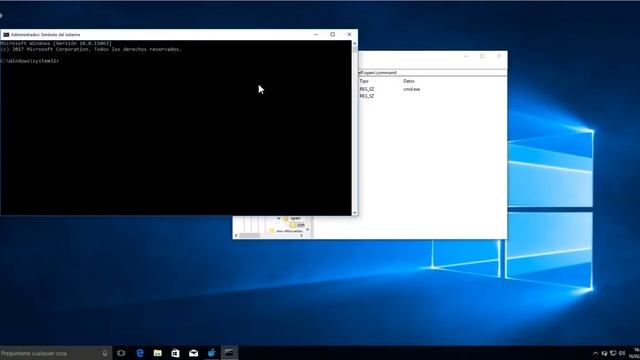This screenshot has width=640, height=360.
Task: Click registry tree horizontal scrollbar right arrow
Action: [302, 236]
